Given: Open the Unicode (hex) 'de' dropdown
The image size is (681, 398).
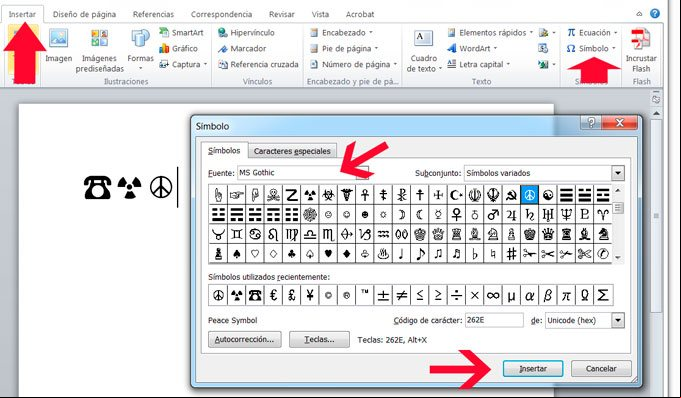Looking at the screenshot, I should tap(618, 321).
